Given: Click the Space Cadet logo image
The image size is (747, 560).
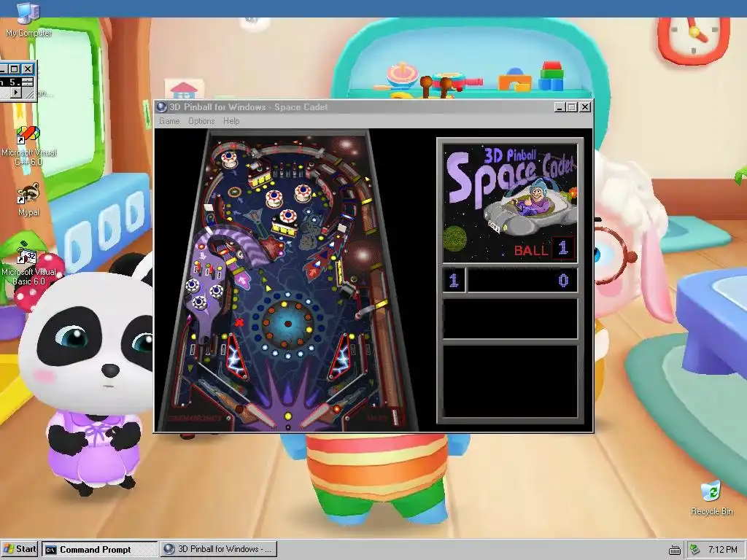Looking at the screenshot, I should (x=510, y=203).
